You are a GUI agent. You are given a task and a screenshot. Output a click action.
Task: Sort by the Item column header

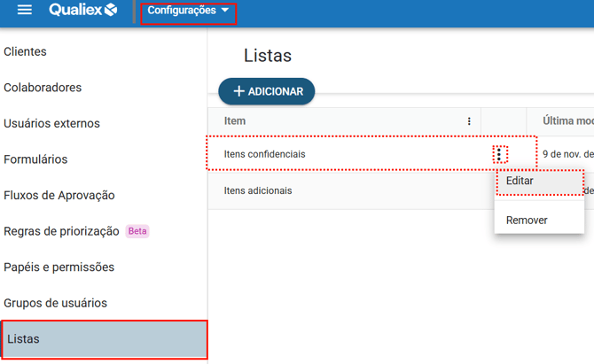235,121
